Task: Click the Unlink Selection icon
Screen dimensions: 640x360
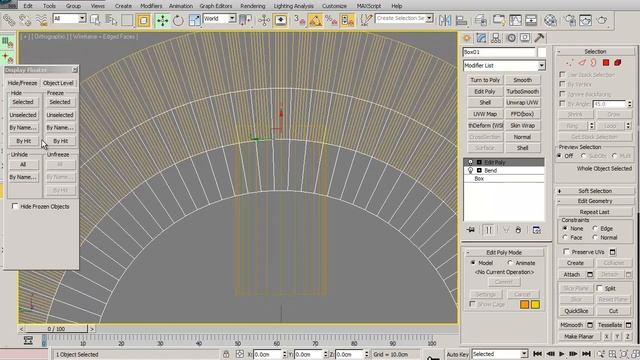Action: click(x=25, y=20)
